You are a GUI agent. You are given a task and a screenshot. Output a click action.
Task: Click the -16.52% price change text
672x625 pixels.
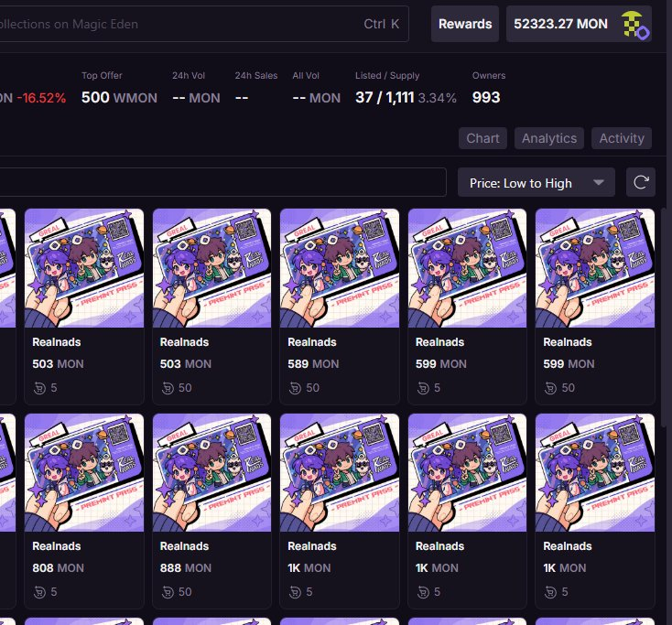(41, 98)
